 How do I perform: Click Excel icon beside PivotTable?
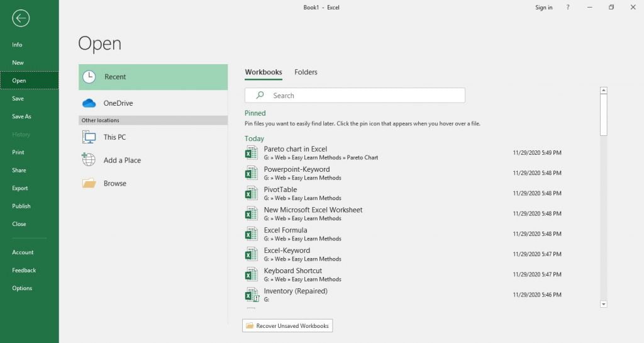(252, 193)
